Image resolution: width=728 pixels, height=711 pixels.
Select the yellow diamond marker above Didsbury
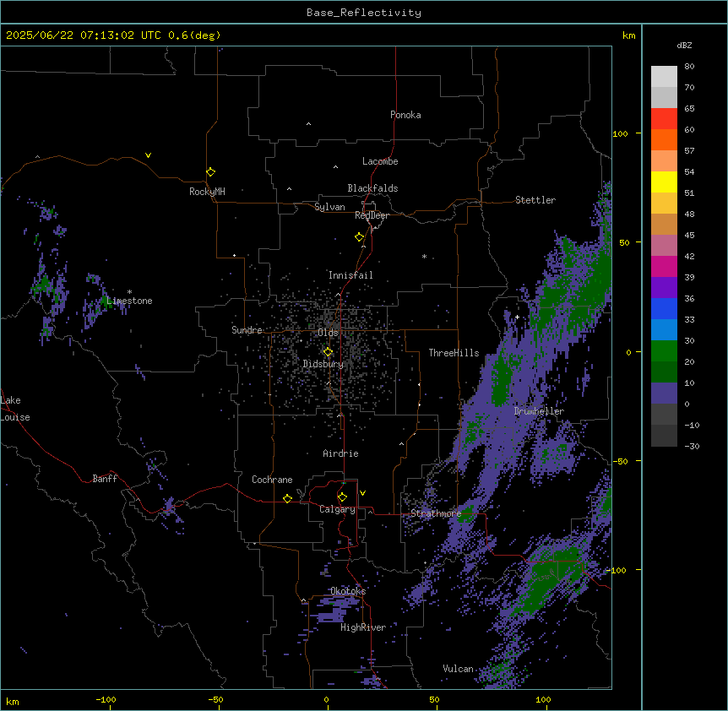328,352
